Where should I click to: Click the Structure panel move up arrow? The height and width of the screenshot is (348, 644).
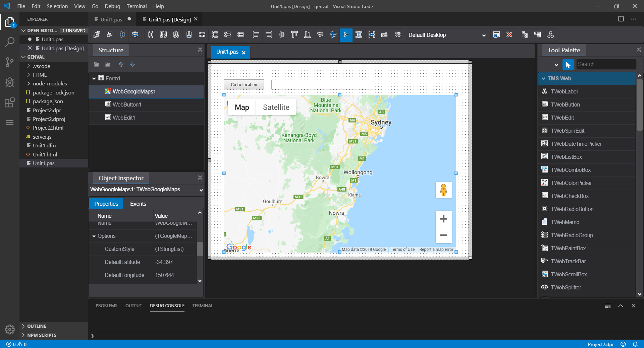[121, 64]
